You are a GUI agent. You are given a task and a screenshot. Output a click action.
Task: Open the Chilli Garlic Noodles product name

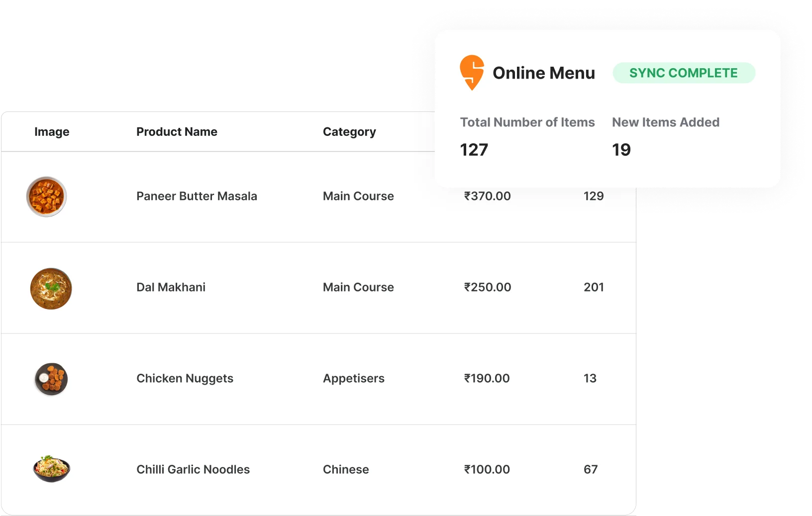click(193, 469)
